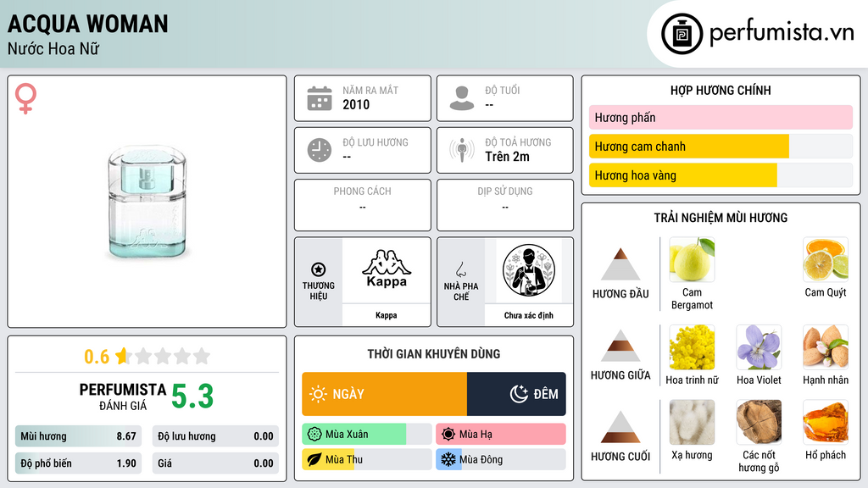The height and width of the screenshot is (488, 868).
Task: Click the Hương giữa pyramid icon
Action: coord(620,346)
